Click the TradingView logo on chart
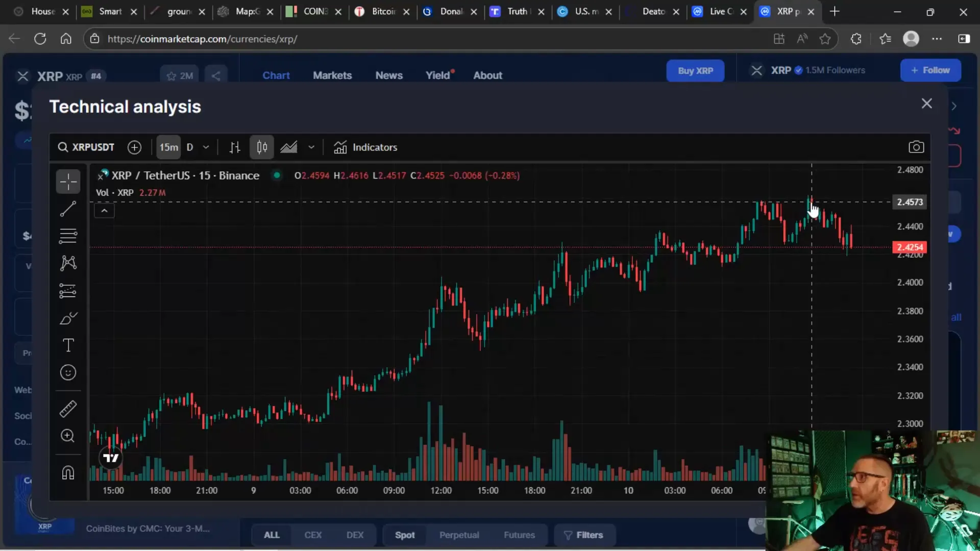Screen dimensions: 980x551 tap(111, 458)
